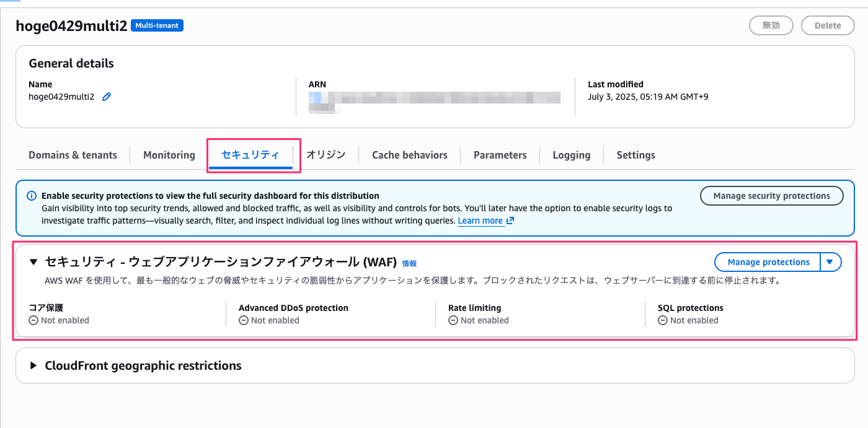Click external link icon next to Learn more

pos(510,221)
